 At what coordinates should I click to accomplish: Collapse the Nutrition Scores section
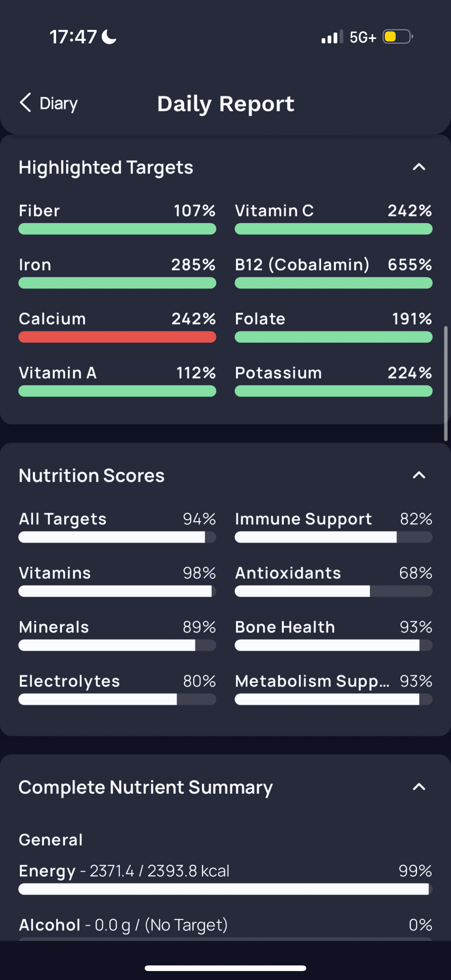pyautogui.click(x=418, y=475)
